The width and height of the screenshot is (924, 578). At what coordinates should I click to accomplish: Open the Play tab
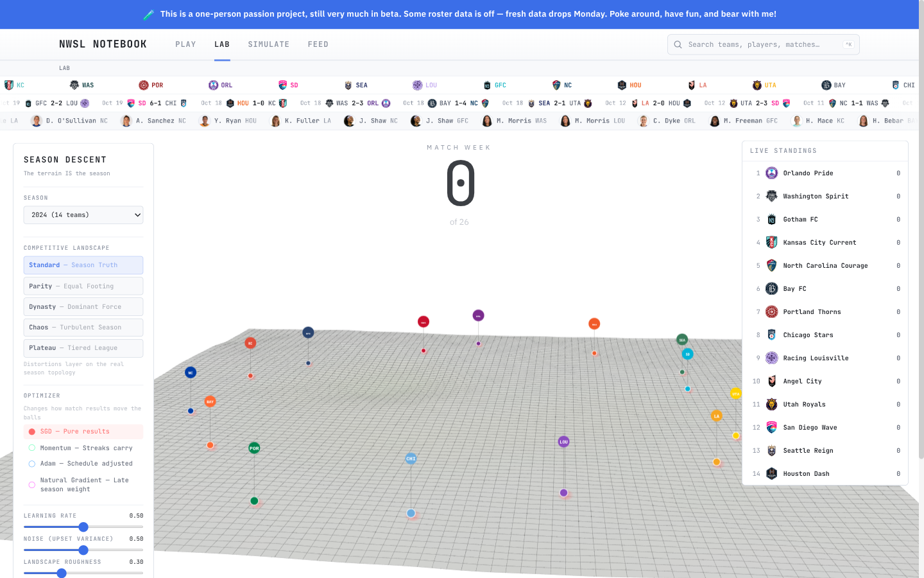pos(185,44)
